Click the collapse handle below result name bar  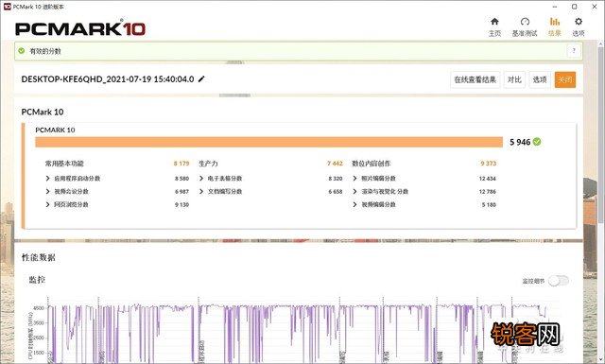click(x=234, y=95)
